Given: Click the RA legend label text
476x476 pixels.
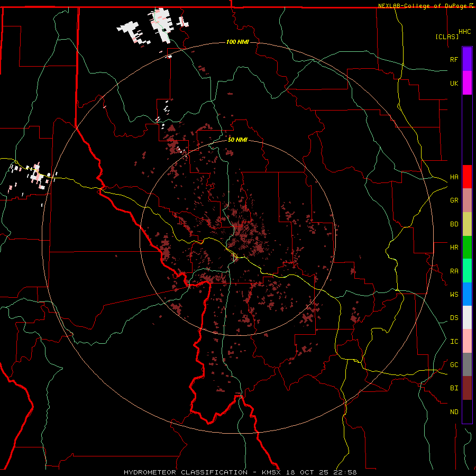Looking at the screenshot, I should (454, 271).
